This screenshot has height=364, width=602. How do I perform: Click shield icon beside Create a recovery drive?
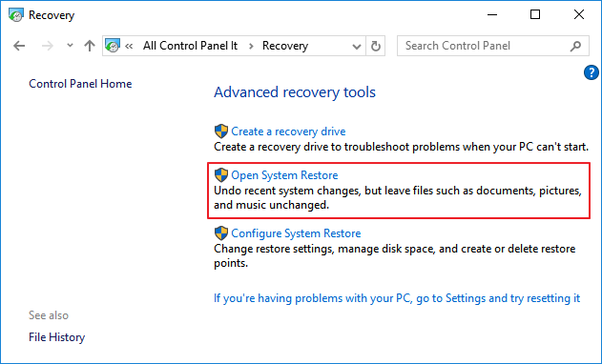coord(221,131)
